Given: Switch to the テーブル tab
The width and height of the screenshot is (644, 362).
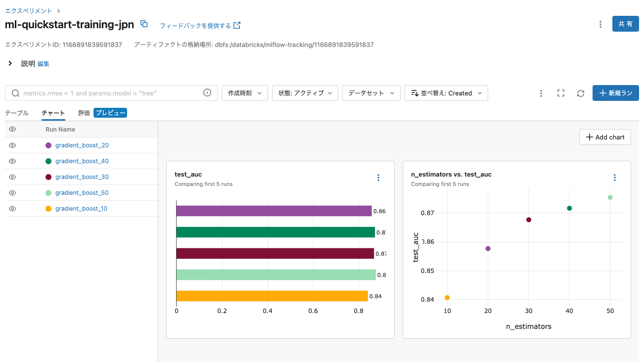Looking at the screenshot, I should [17, 113].
